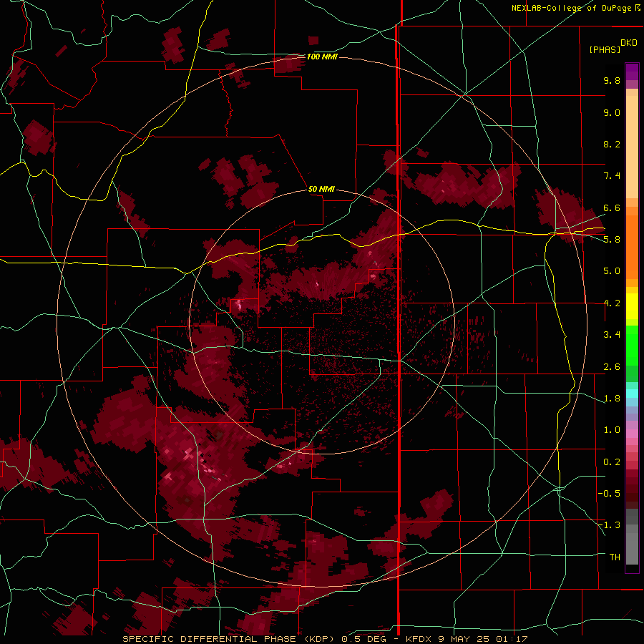Pick the cyan segment of the color scale
Screen dimensions: 644x644
tap(632, 393)
